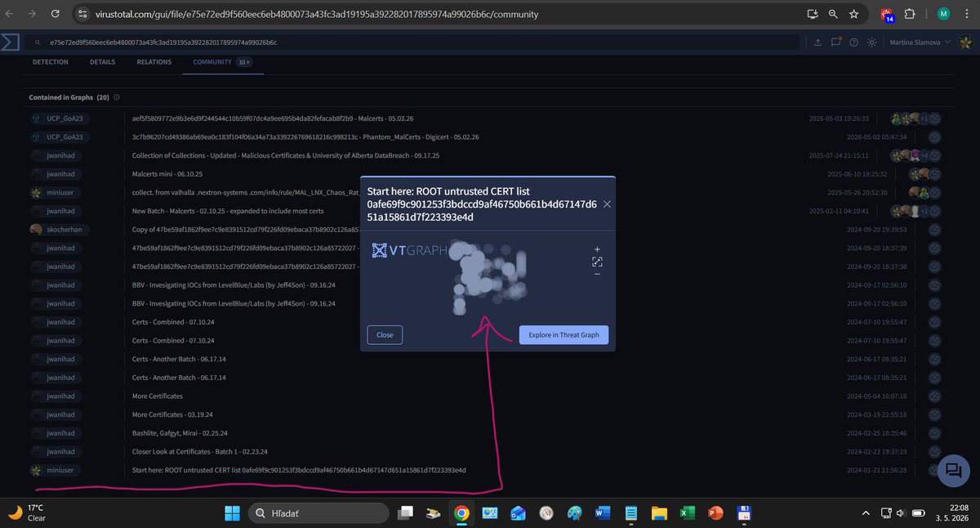Switch to the Detection tab
The image size is (980, 528).
click(51, 62)
